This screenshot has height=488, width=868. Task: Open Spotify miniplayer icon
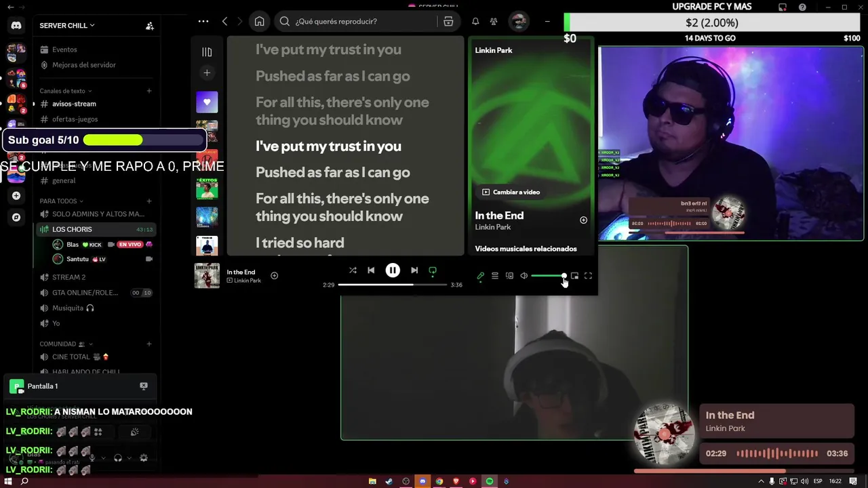(574, 276)
